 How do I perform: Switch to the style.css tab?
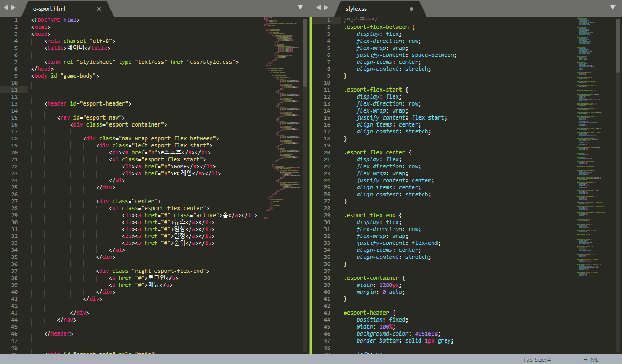pos(356,9)
